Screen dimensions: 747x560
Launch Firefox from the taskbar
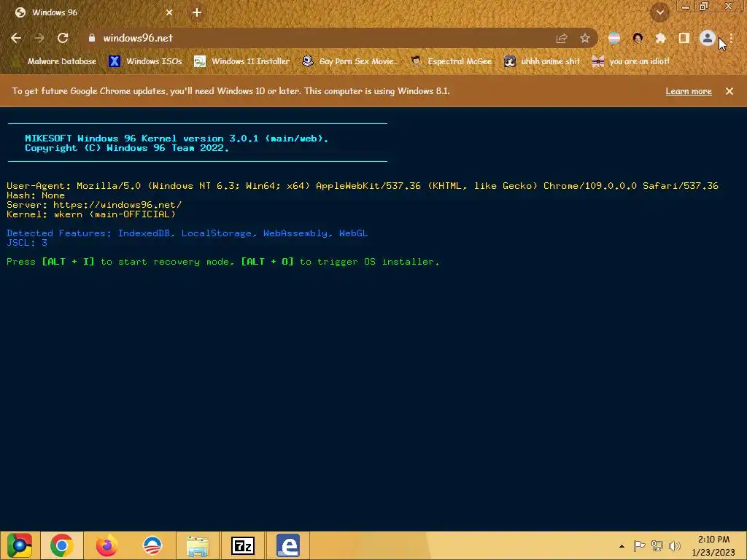pos(107,545)
